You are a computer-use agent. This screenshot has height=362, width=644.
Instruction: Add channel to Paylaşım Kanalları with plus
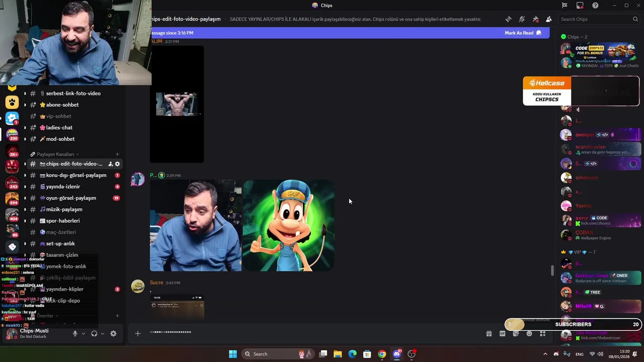point(117,154)
